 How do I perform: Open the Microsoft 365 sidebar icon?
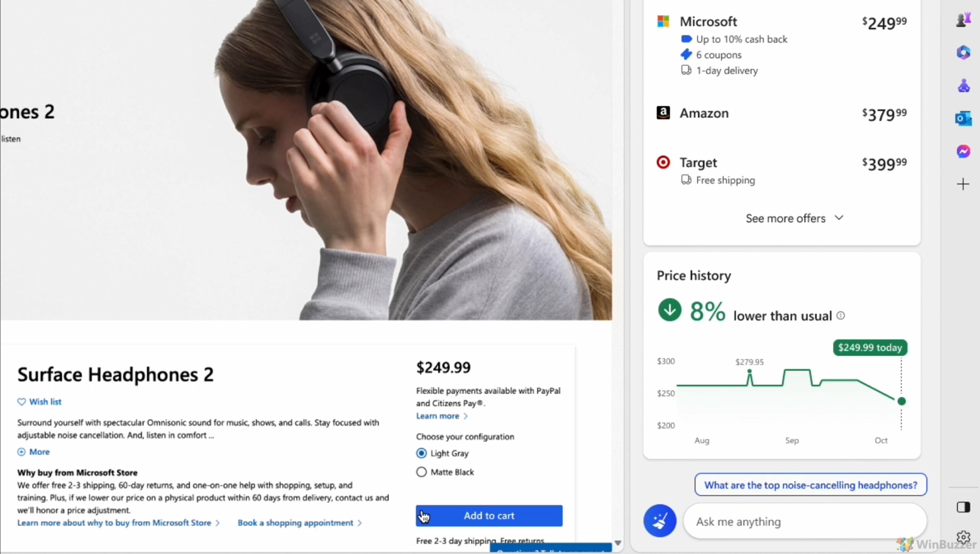(x=963, y=52)
